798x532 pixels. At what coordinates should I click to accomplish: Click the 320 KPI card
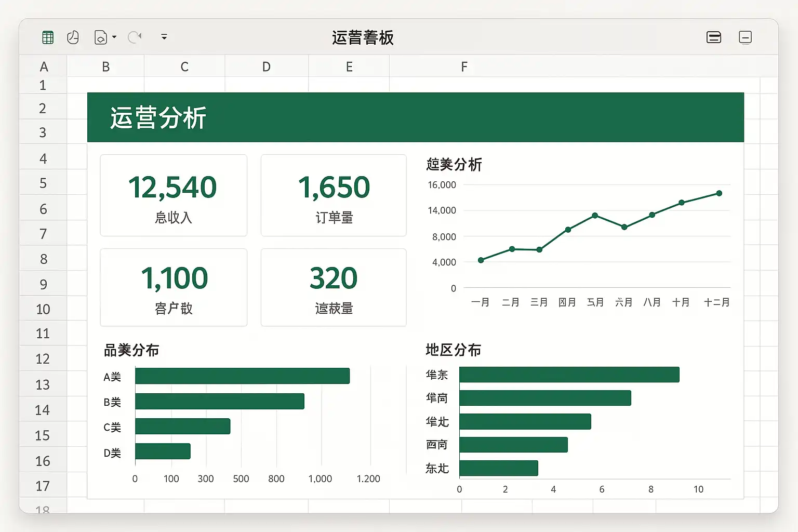334,287
